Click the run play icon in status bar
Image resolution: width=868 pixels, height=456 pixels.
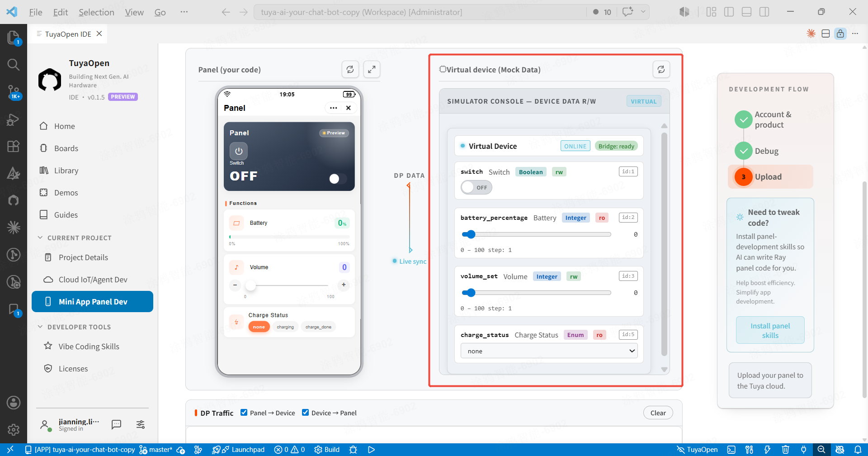coord(371,450)
